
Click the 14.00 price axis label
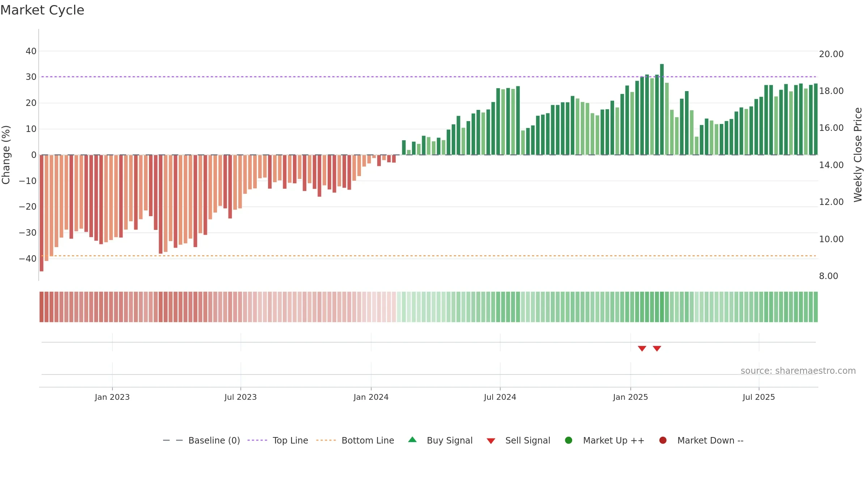[831, 165]
